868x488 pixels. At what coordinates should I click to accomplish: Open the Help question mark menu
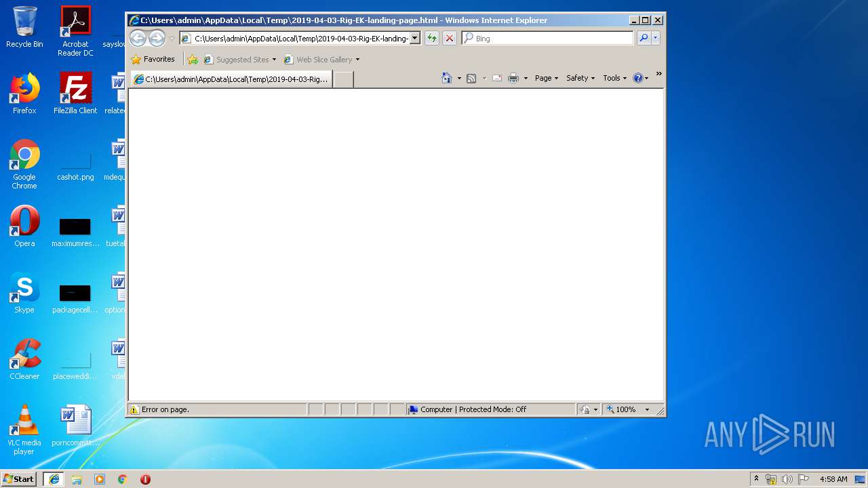coord(640,78)
